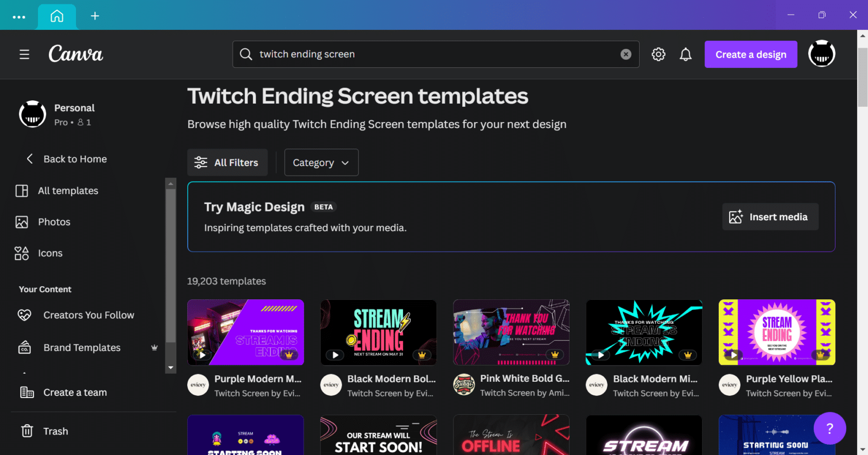The image size is (868, 455).
Task: Open the 'Black Modern Bol...' template title
Action: coord(392,379)
